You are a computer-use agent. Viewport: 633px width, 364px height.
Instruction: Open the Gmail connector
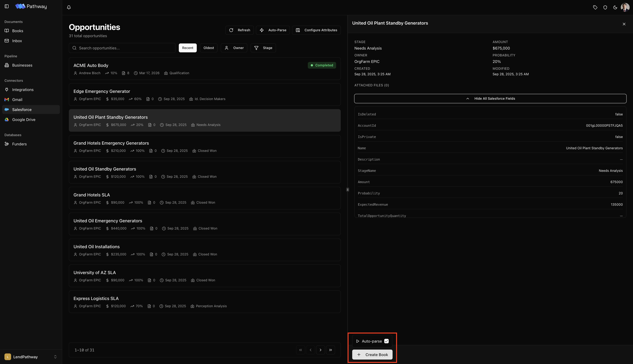[x=31, y=100]
